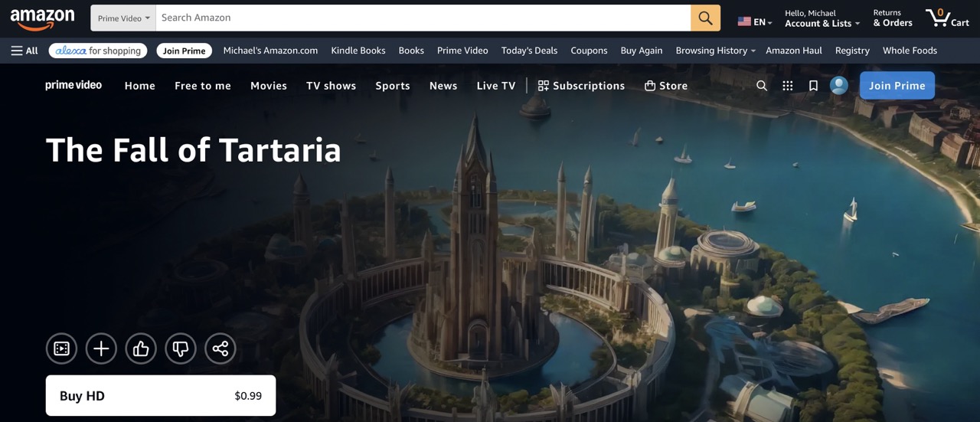Click The Fall of Tartaria title
This screenshot has height=422, width=980.
click(x=194, y=150)
